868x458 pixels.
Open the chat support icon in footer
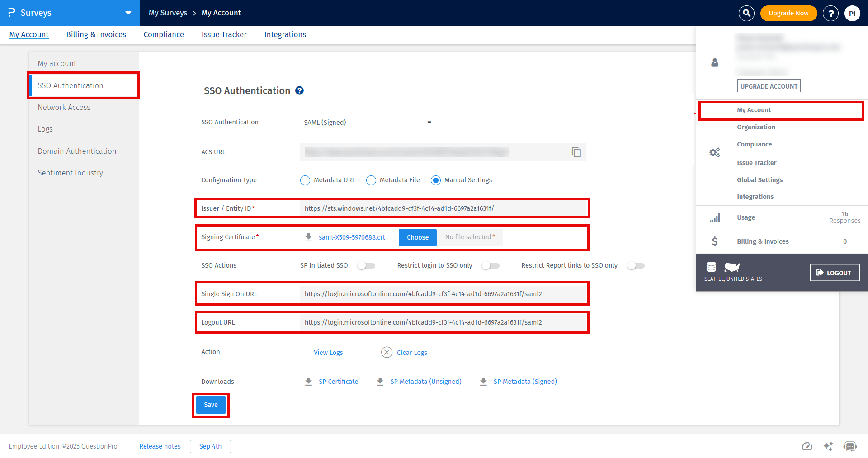coord(850,447)
